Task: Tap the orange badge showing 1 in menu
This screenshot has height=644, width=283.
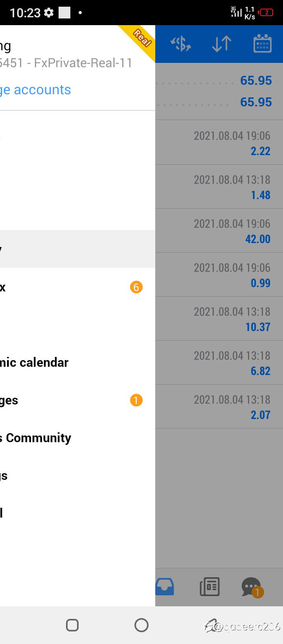Action: (x=136, y=400)
